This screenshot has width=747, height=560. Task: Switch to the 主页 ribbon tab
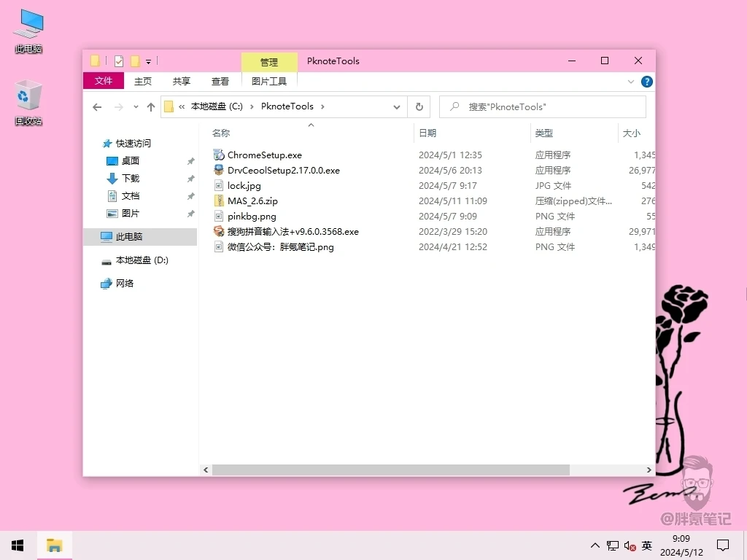tap(143, 82)
